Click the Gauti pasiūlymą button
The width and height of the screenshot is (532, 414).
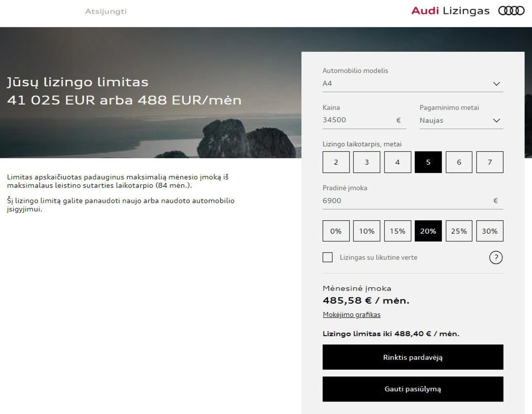[x=413, y=389]
